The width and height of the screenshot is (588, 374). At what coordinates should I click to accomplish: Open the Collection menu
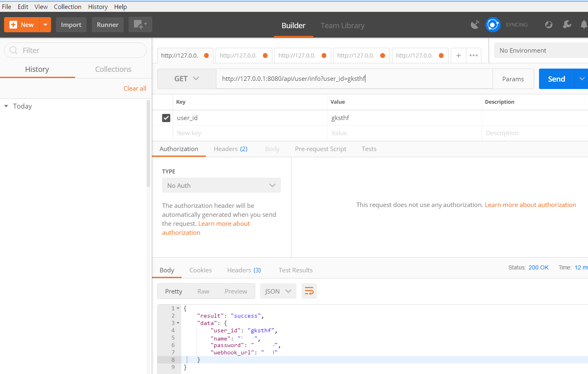(x=67, y=7)
